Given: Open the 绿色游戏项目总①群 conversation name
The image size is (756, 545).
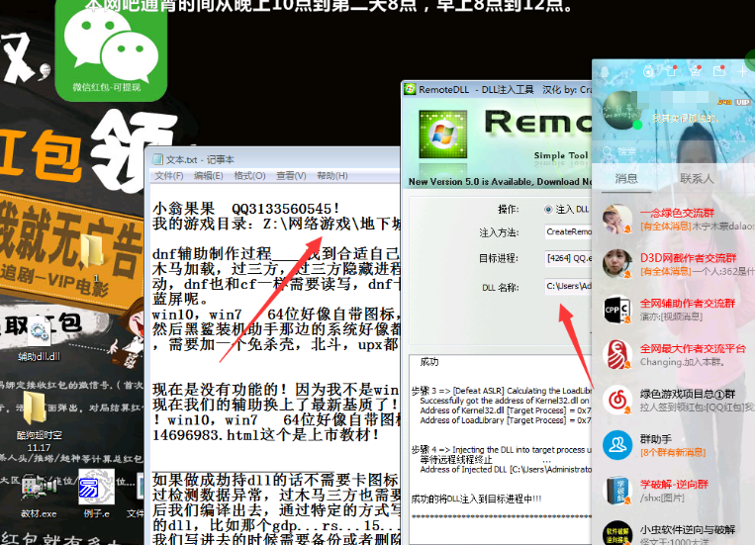Looking at the screenshot, I should [x=688, y=394].
